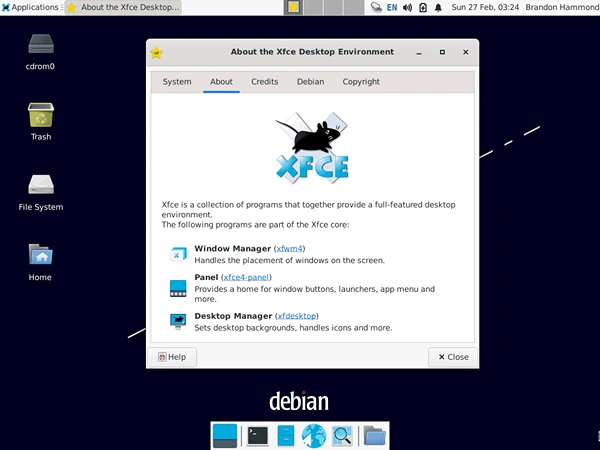Follow the xfwm4 link

[x=290, y=248]
